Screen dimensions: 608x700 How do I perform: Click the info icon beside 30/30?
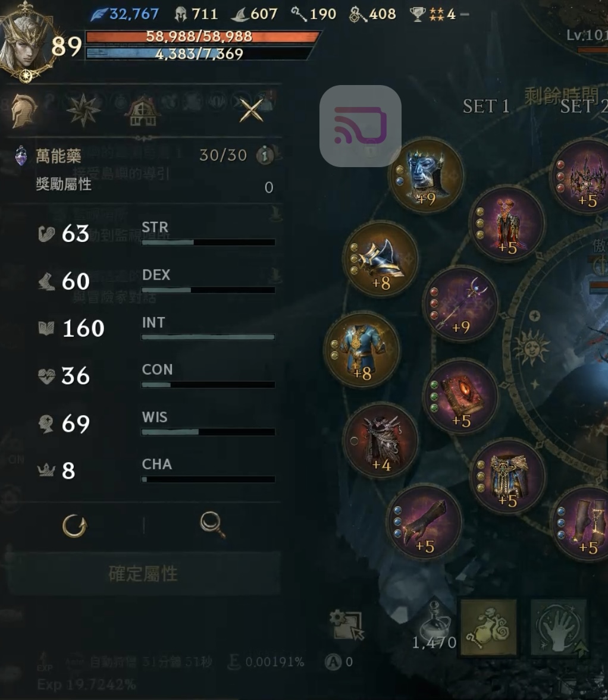(264, 155)
